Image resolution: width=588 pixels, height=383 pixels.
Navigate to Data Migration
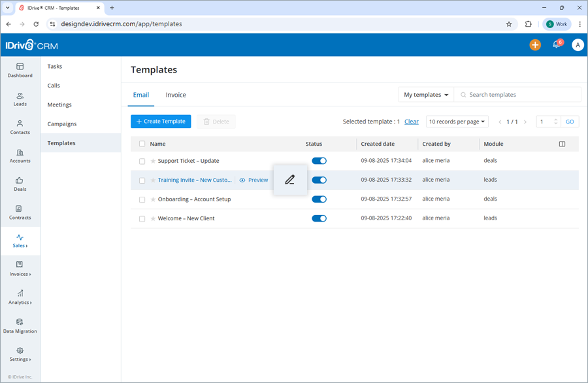click(x=20, y=327)
